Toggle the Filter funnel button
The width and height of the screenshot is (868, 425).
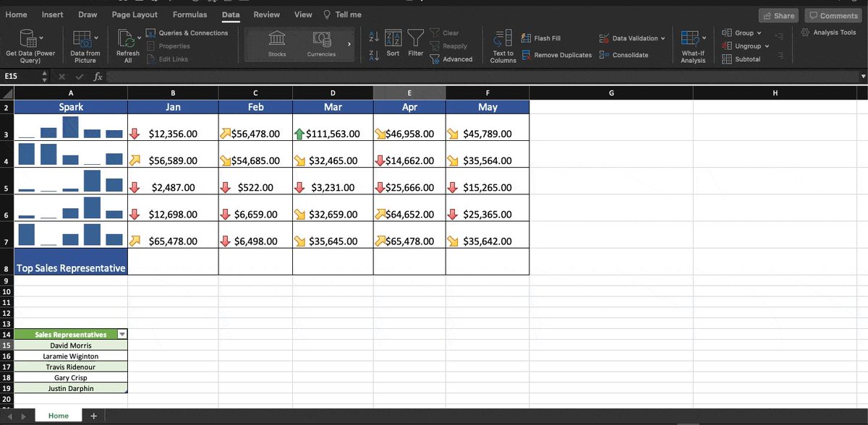point(415,43)
